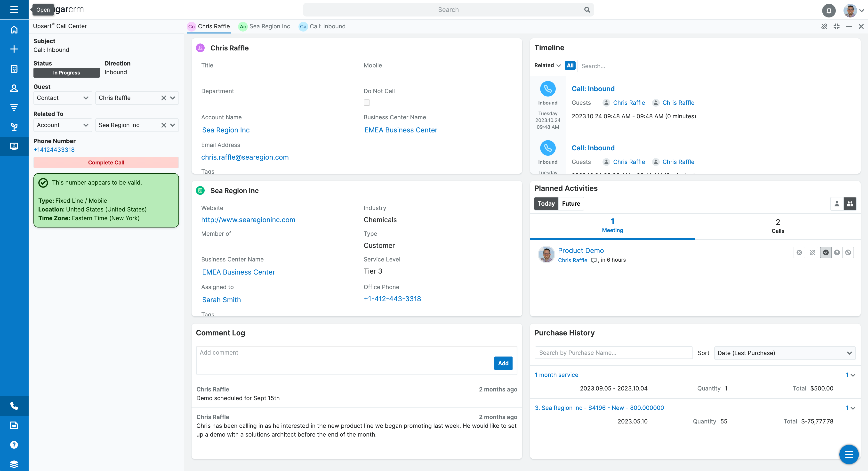Mark Product Demo meeting as held (checkmark)

pos(826,252)
